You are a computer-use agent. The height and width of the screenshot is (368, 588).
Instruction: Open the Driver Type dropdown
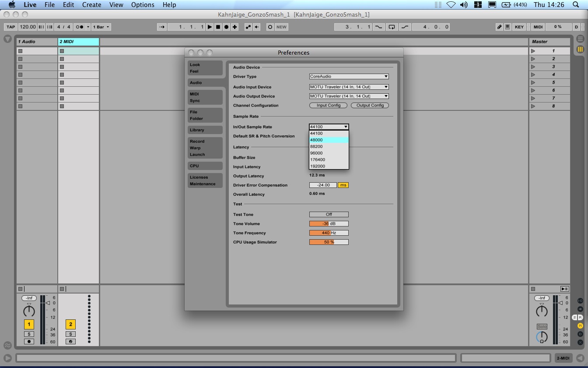pyautogui.click(x=349, y=76)
